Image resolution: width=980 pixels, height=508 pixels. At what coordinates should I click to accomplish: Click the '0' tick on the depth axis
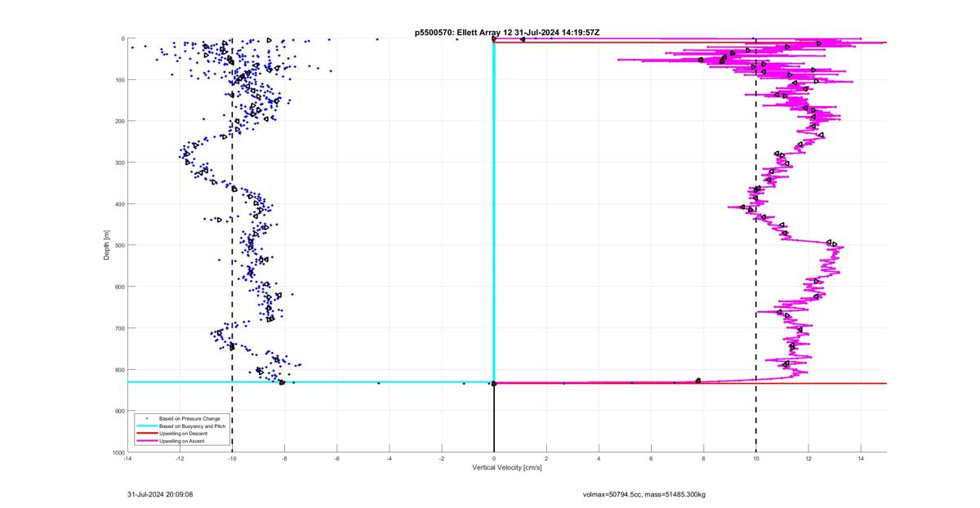tap(122, 38)
